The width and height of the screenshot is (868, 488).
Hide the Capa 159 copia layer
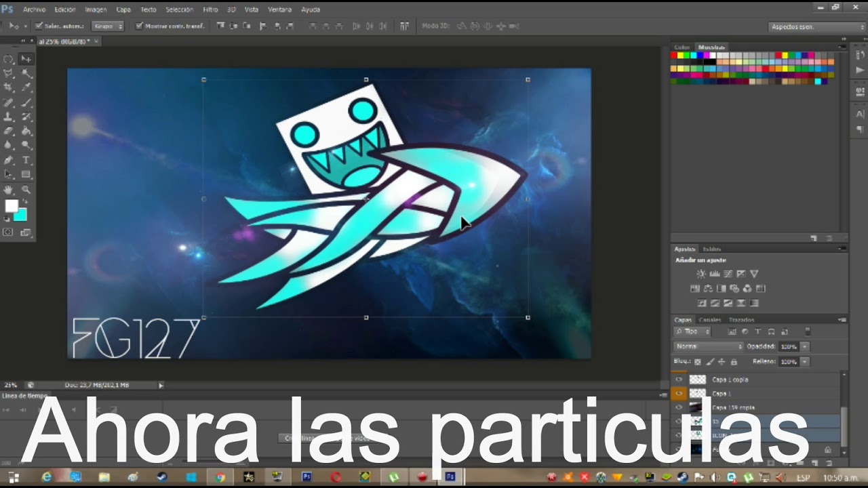pos(679,407)
